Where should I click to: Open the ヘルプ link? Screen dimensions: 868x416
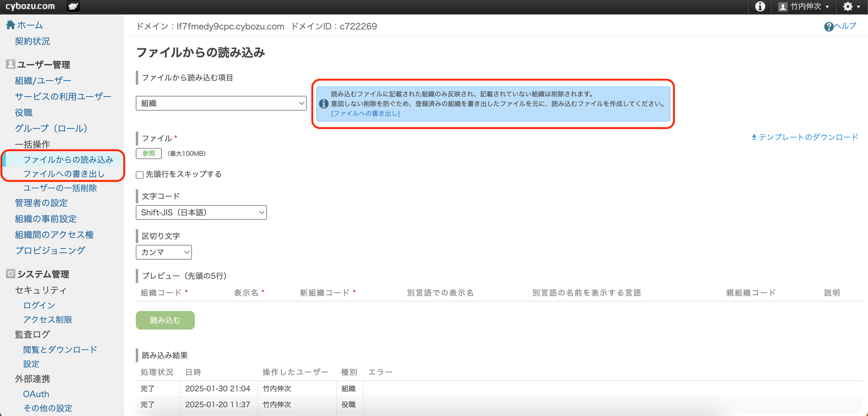845,26
